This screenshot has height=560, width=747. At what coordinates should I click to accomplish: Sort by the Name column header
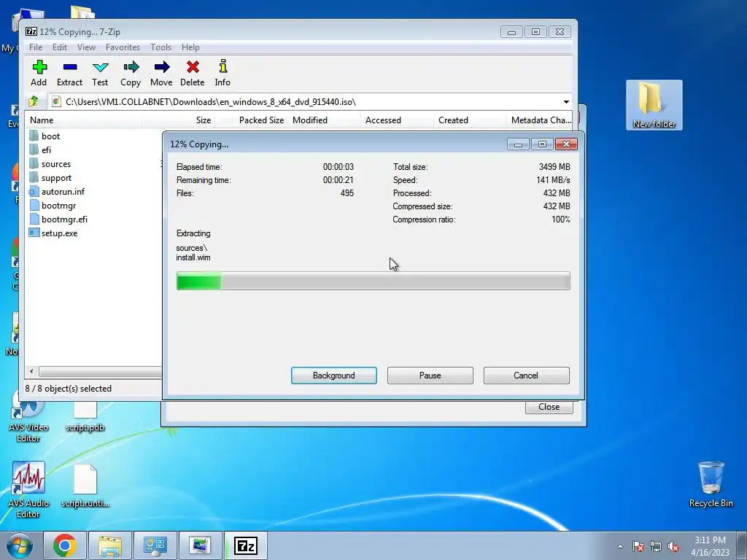[84, 120]
